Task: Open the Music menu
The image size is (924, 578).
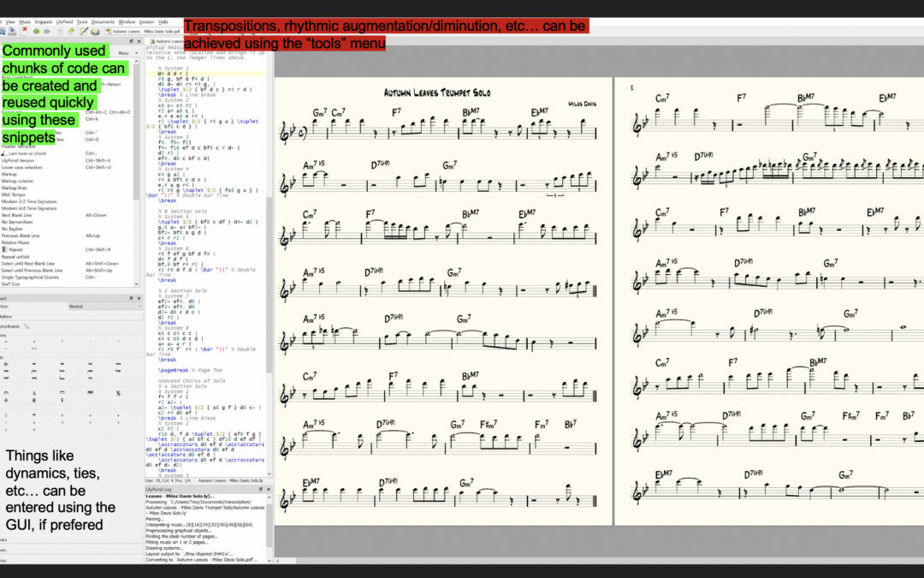Action: click(25, 21)
